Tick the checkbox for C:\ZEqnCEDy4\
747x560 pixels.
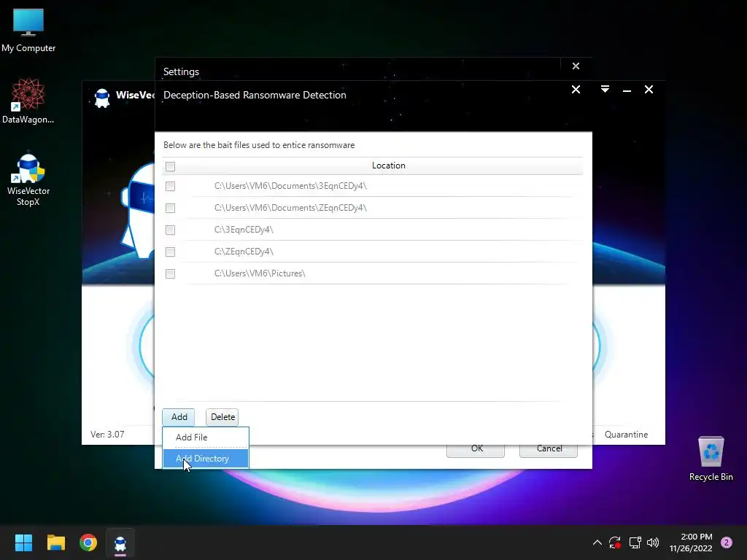(x=170, y=252)
